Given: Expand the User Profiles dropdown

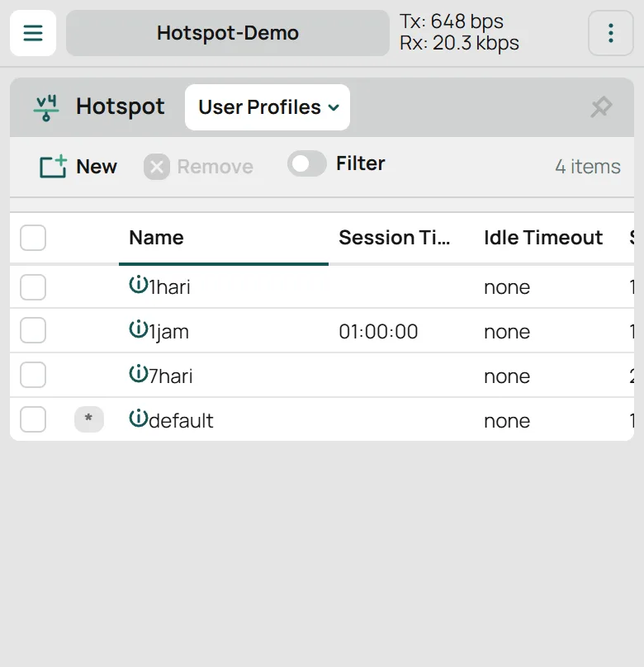Looking at the screenshot, I should click(x=268, y=107).
